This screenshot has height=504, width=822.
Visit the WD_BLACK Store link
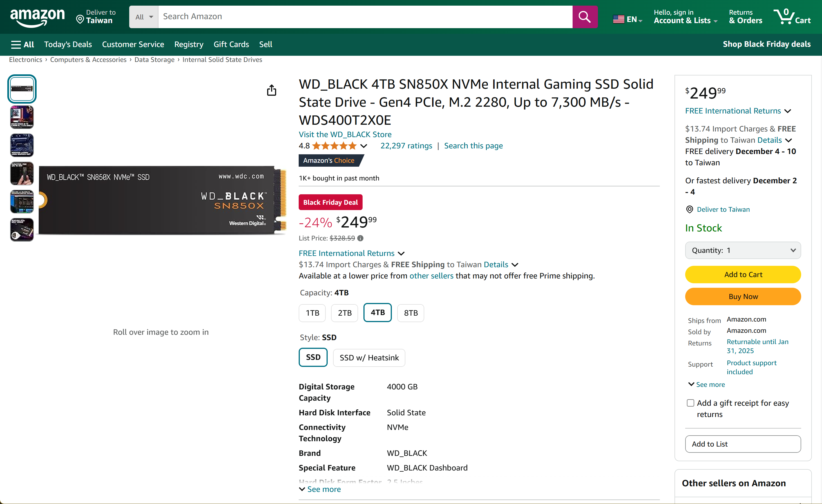tap(345, 135)
